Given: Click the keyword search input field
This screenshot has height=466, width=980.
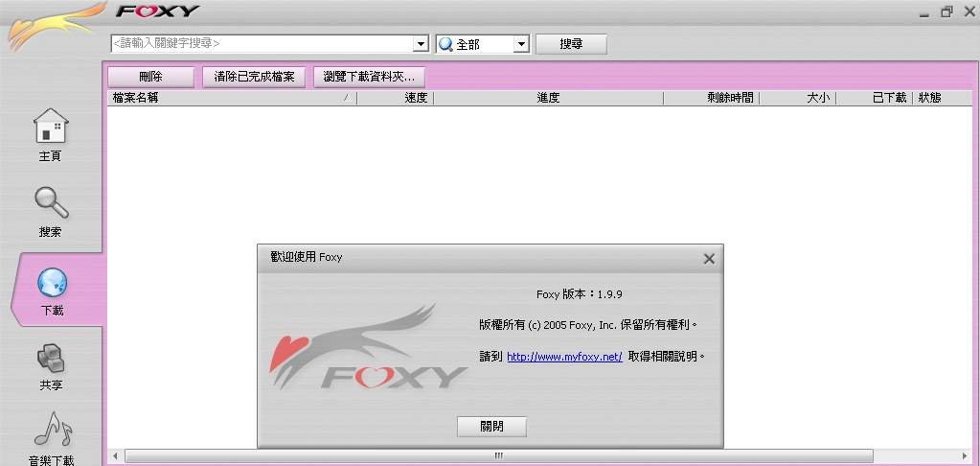Looking at the screenshot, I should [x=262, y=44].
